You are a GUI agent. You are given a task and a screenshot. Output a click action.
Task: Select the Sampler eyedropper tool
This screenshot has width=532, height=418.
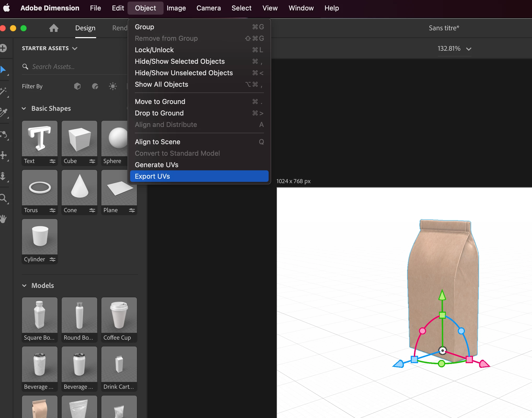point(4,112)
